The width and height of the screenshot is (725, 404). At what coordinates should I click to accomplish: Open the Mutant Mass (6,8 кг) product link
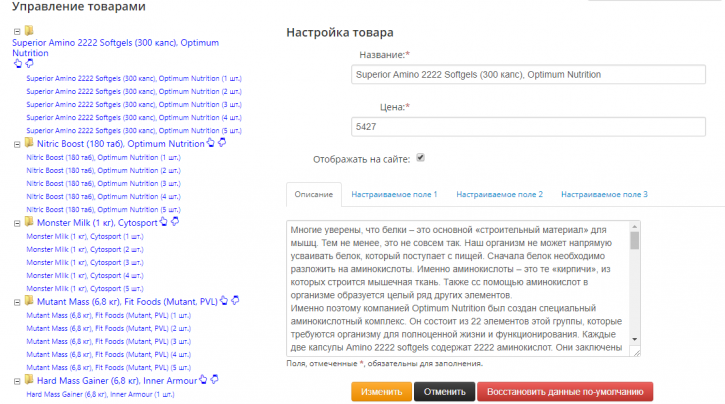[x=127, y=302]
